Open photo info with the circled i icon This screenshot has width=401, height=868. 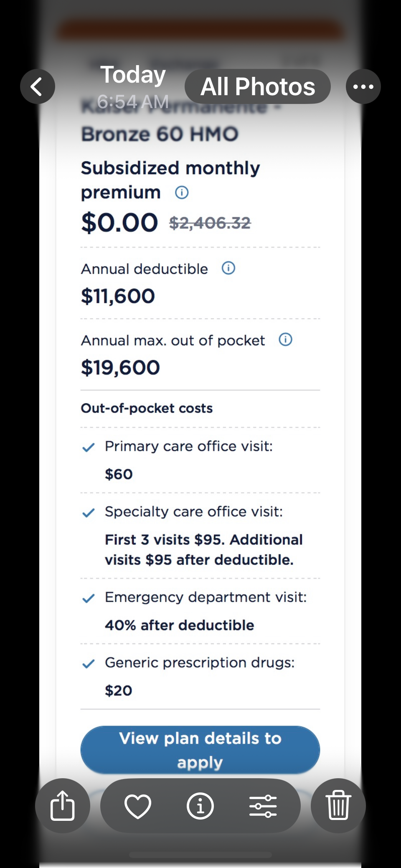pos(200,806)
